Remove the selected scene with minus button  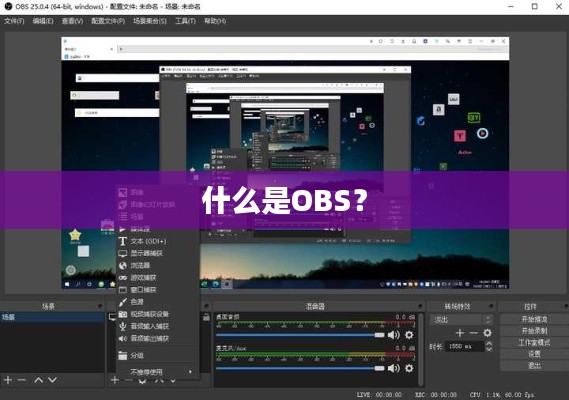point(22,380)
